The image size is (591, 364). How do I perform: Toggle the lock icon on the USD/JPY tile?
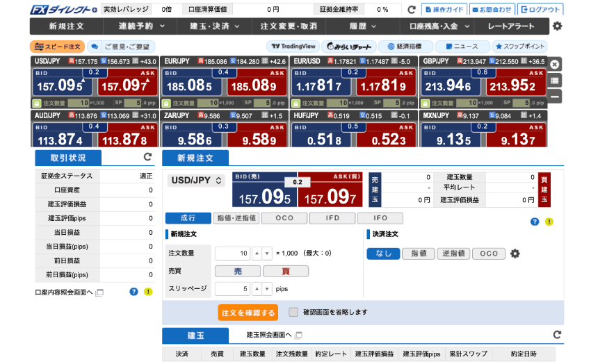(x=37, y=103)
